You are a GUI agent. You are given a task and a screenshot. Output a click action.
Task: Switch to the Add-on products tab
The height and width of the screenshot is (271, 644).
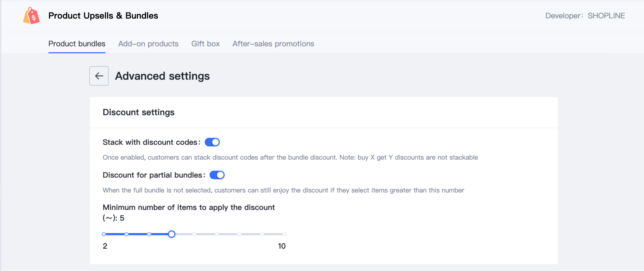point(148,44)
